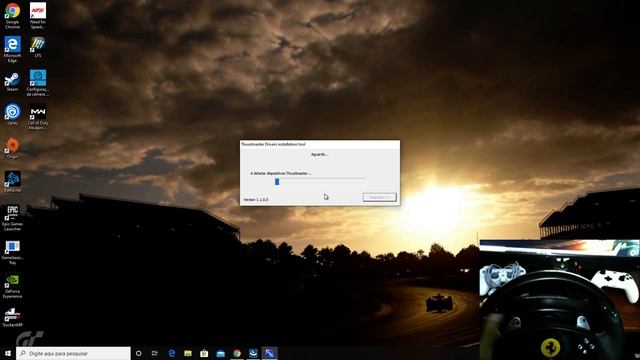
Task: Open Microsoft Edge from the taskbar
Action: click(171, 353)
